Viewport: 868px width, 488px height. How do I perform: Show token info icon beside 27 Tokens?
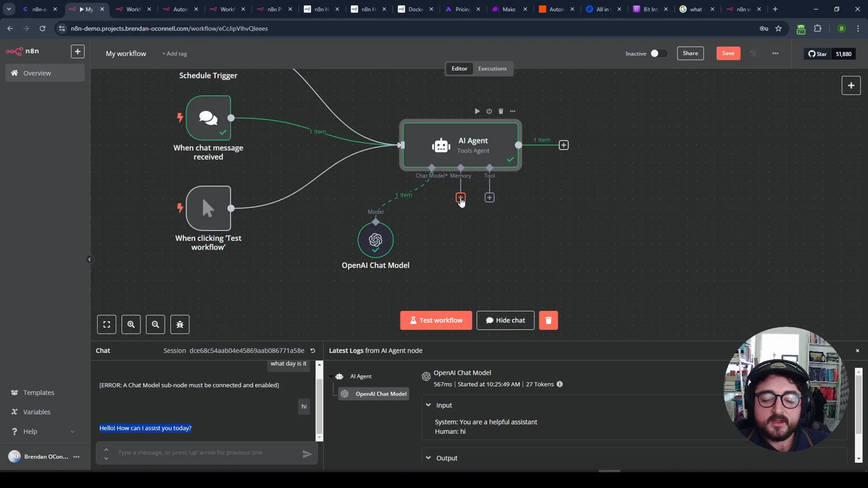560,385
